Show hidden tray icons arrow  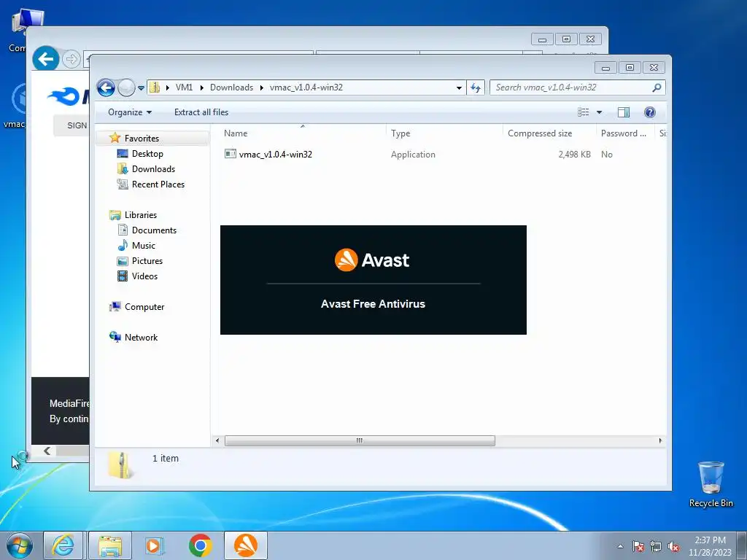620,547
